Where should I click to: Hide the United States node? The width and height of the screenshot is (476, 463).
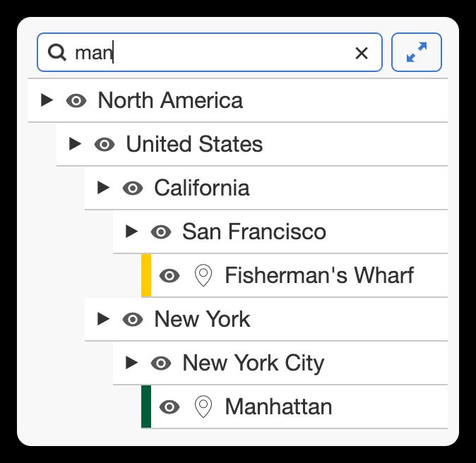(x=105, y=145)
